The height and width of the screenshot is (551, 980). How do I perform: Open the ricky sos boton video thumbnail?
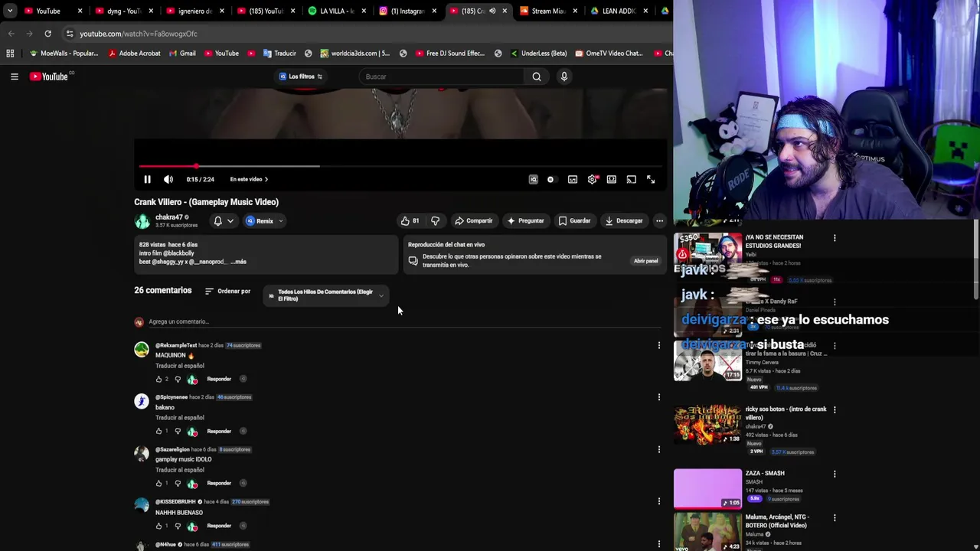tap(707, 424)
